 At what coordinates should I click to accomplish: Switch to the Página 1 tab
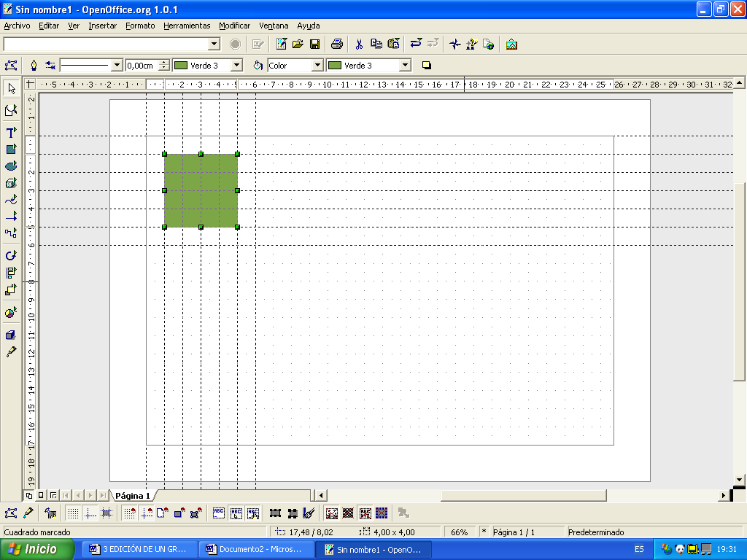click(x=132, y=496)
